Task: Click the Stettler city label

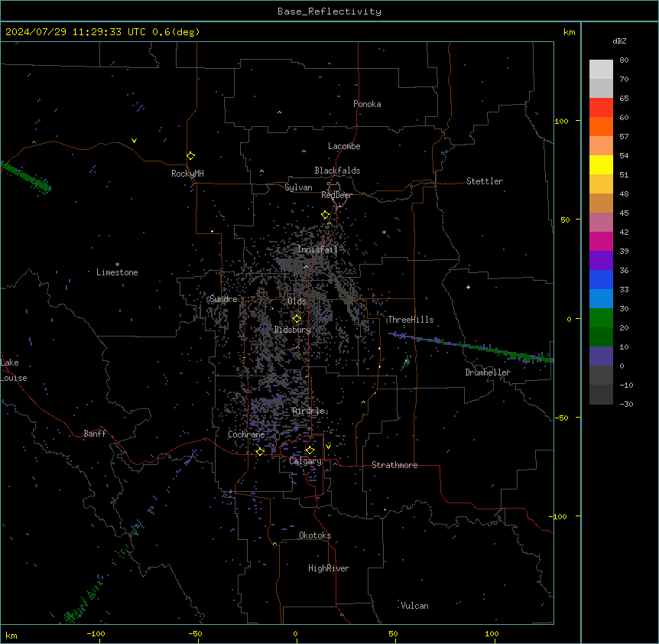Action: (485, 181)
